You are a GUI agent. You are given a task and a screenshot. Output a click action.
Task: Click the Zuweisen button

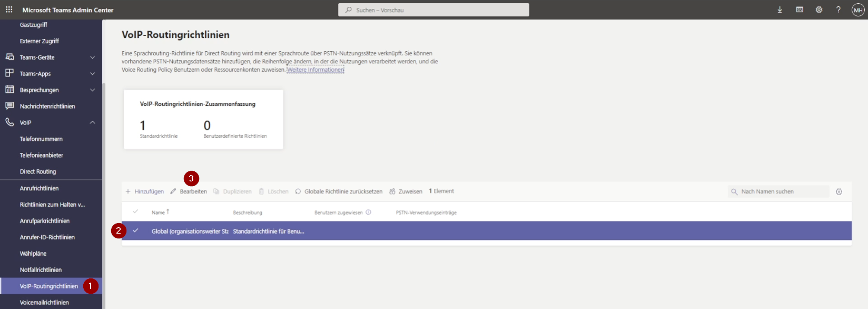[406, 191]
